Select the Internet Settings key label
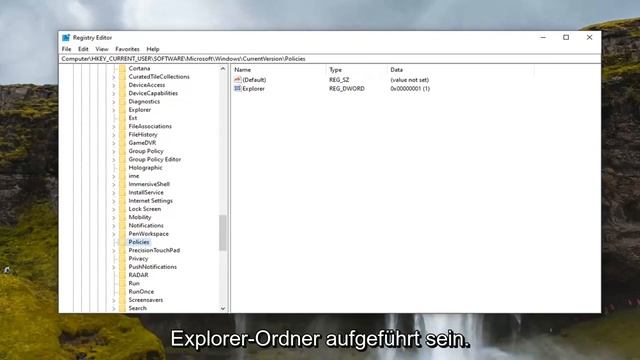The width and height of the screenshot is (640, 360). (151, 201)
